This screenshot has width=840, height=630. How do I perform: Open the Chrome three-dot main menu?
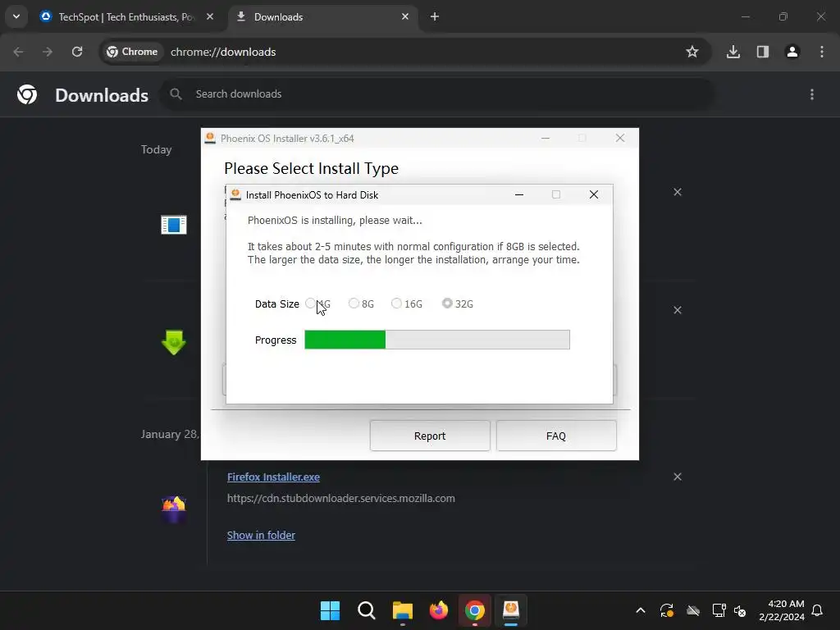(822, 52)
